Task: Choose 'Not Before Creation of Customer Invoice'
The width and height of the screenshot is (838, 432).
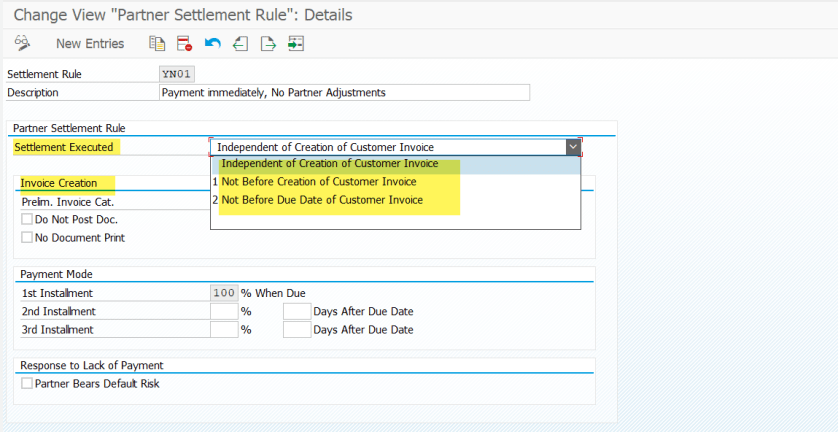Action: [x=318, y=182]
